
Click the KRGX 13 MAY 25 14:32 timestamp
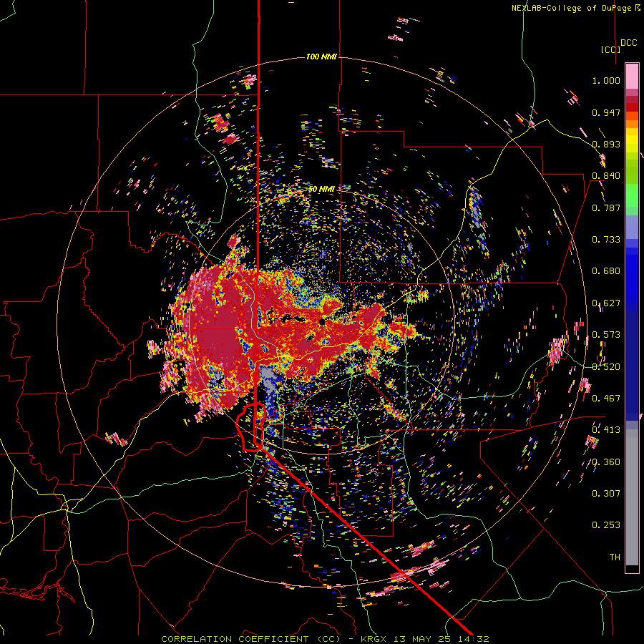click(424, 639)
